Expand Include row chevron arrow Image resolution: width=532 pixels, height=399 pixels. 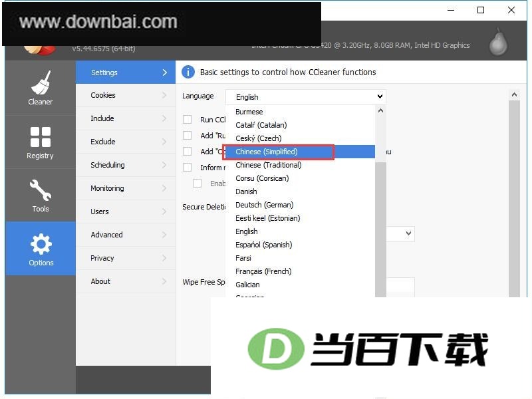coord(164,118)
